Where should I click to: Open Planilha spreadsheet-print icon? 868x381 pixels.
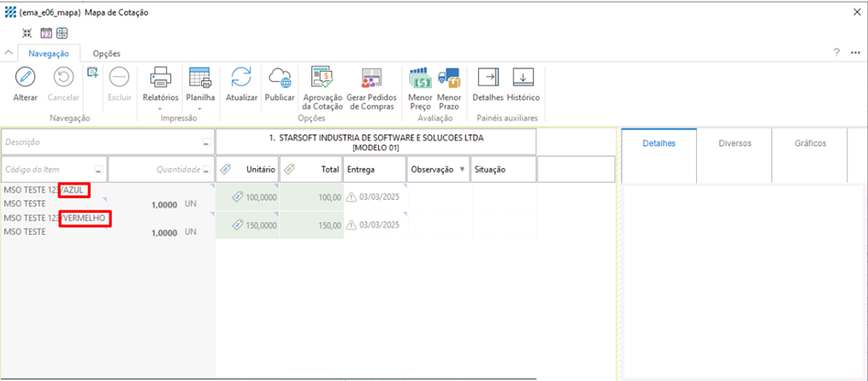(200, 77)
